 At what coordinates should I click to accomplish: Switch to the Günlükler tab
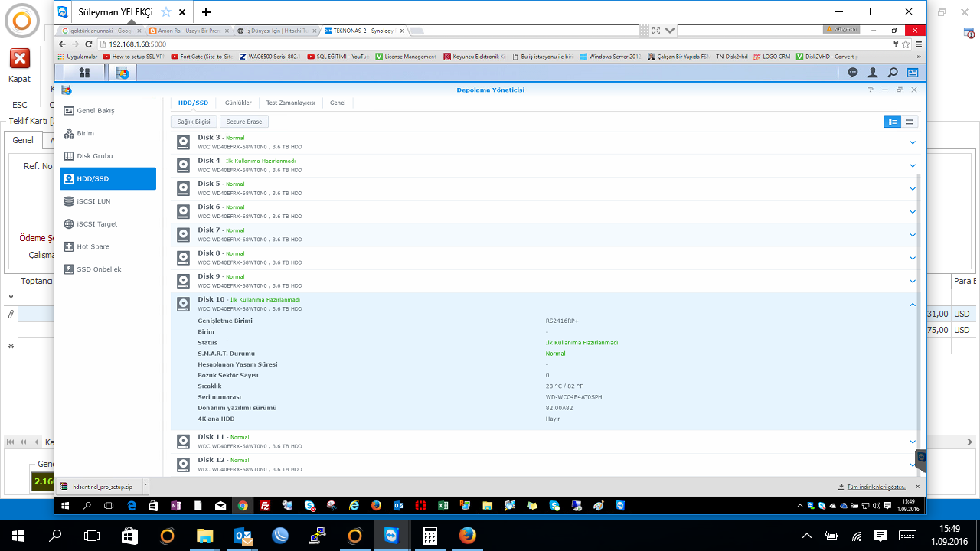[238, 103]
